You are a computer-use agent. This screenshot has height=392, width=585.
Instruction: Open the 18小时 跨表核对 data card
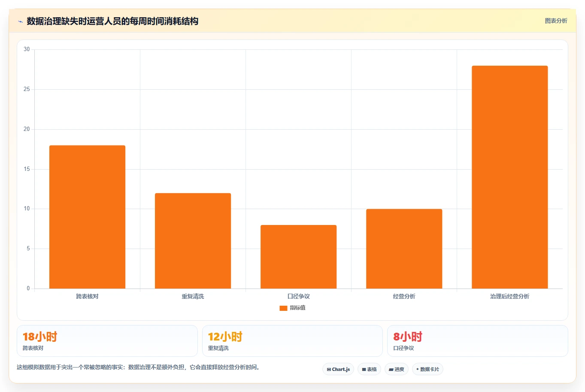(x=107, y=341)
